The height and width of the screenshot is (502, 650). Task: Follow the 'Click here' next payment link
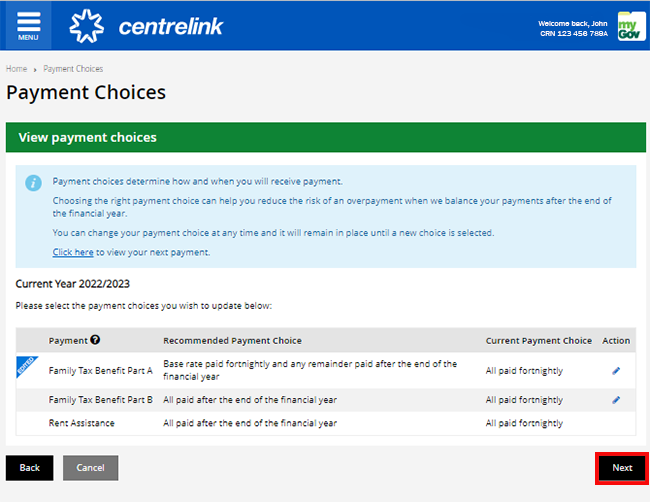click(73, 252)
